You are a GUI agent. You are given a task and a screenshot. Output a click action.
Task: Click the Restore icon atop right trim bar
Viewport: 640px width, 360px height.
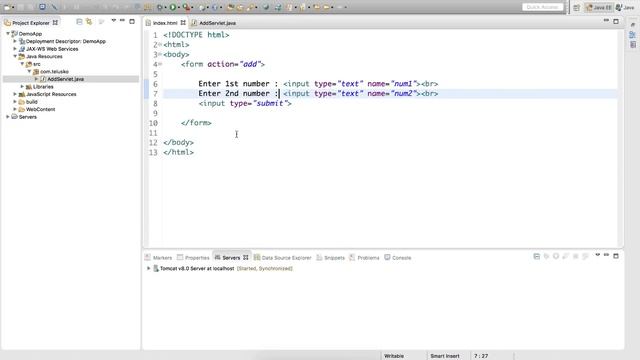(633, 25)
